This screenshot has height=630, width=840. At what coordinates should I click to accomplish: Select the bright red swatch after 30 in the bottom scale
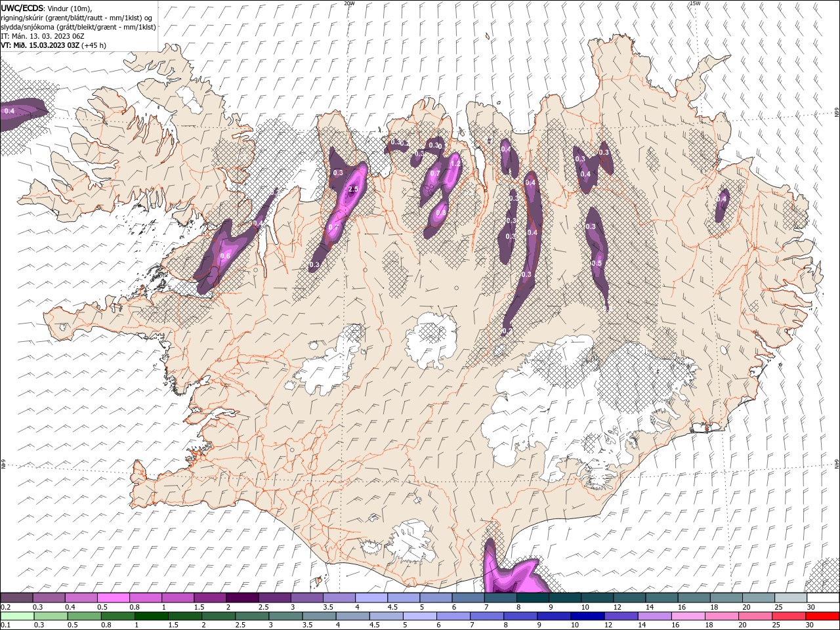coord(822,616)
